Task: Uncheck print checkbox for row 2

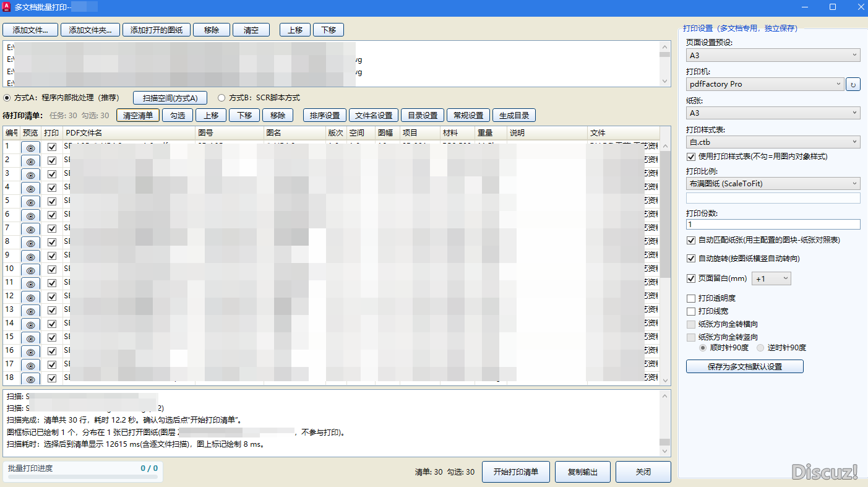Action: tap(52, 161)
